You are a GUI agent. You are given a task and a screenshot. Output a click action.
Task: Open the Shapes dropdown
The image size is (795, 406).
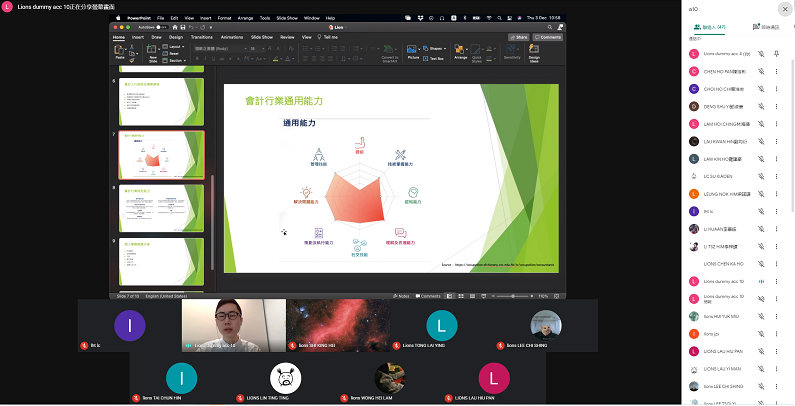(435, 46)
